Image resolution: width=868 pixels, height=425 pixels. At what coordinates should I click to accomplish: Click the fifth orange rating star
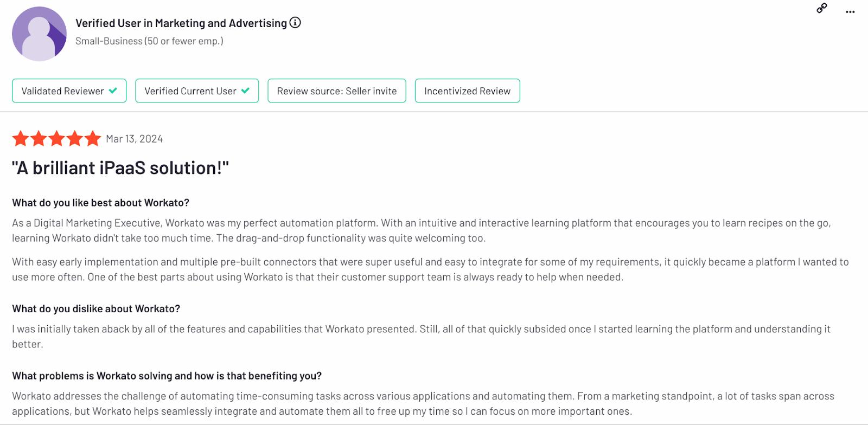pyautogui.click(x=93, y=139)
